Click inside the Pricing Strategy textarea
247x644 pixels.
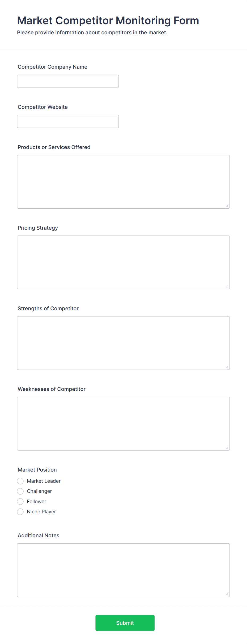[x=123, y=262]
